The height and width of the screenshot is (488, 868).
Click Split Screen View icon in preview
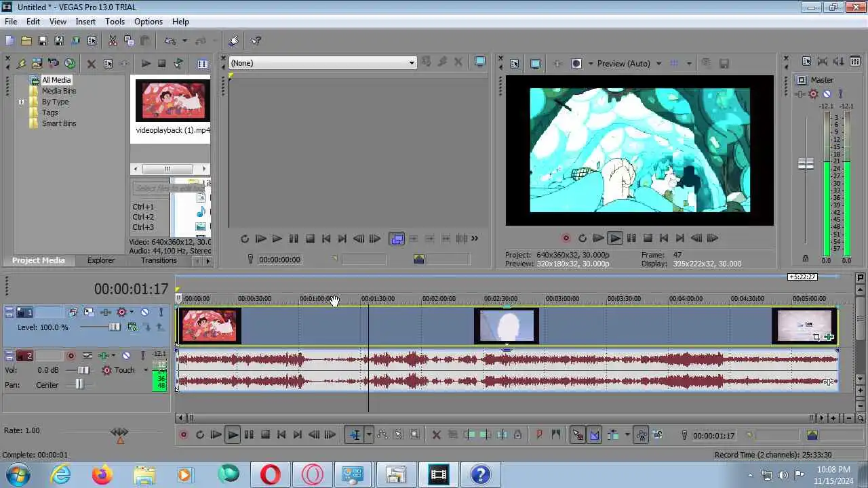tap(576, 64)
